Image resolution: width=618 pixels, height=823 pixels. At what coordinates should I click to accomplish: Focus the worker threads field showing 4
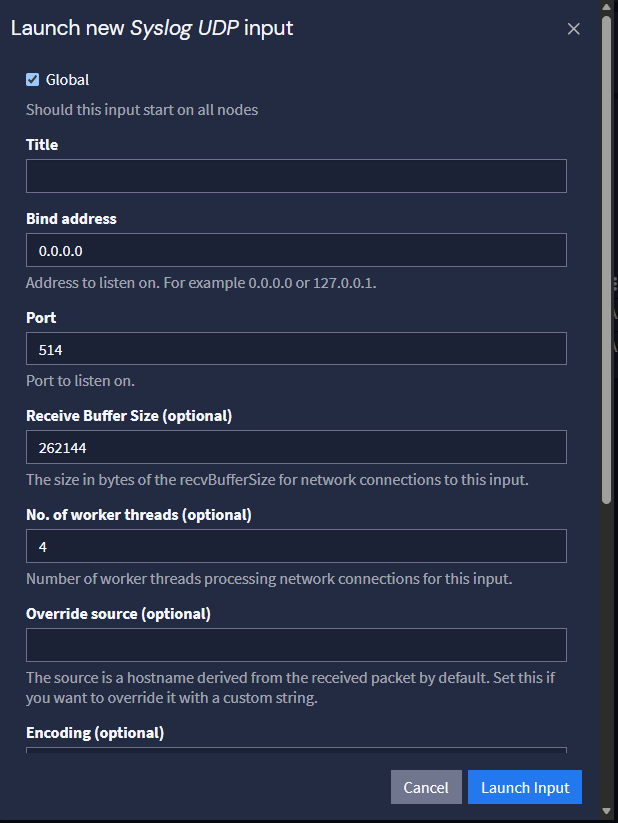coord(296,546)
